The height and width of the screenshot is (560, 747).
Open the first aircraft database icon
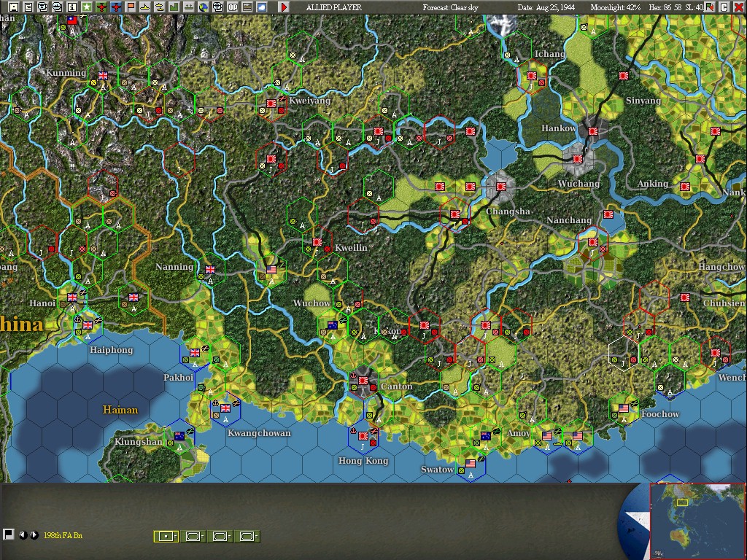point(43,7)
